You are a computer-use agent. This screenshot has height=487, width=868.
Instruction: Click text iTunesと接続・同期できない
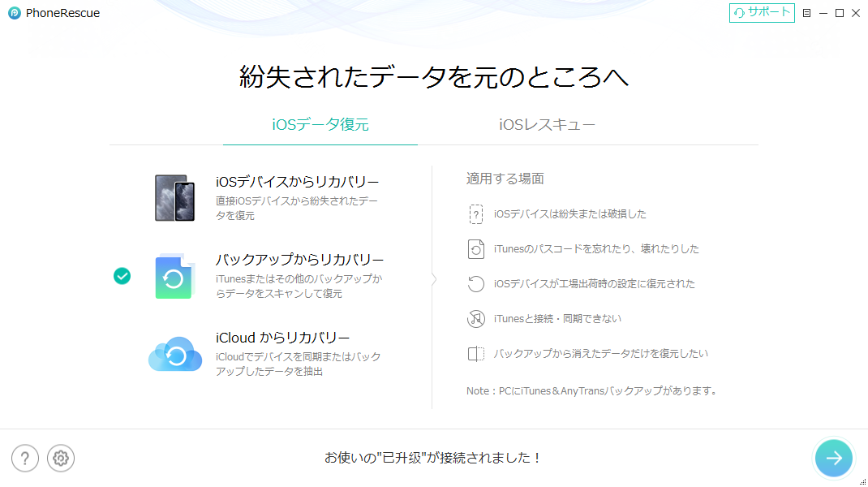(x=557, y=318)
